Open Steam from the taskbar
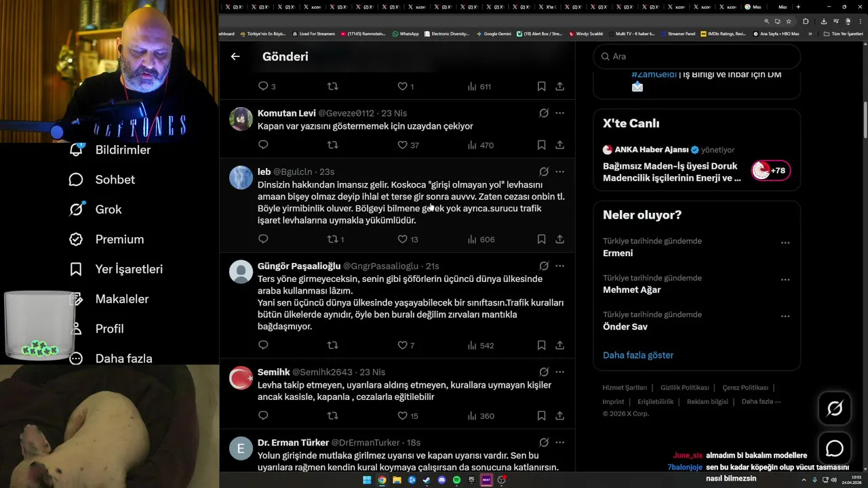This screenshot has height=488, width=868. click(x=427, y=480)
